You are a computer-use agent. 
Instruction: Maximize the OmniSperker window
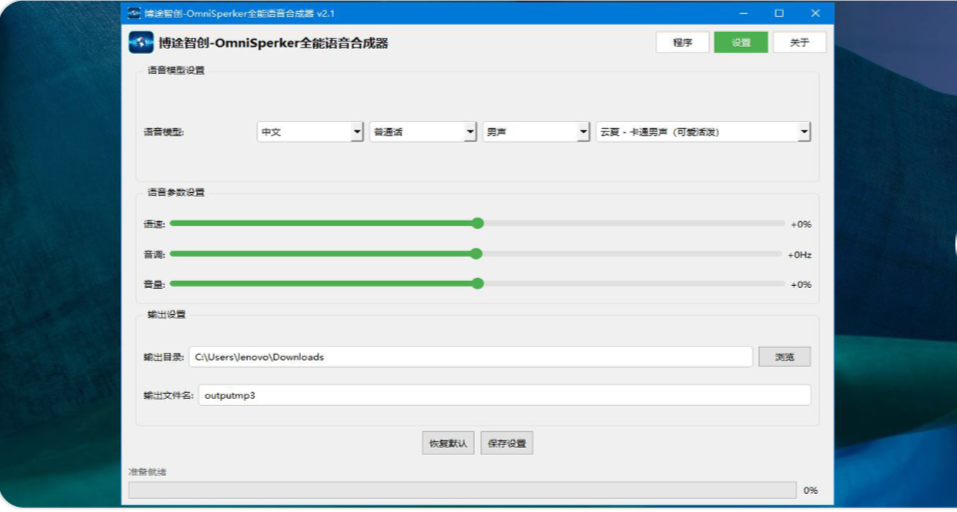click(779, 13)
